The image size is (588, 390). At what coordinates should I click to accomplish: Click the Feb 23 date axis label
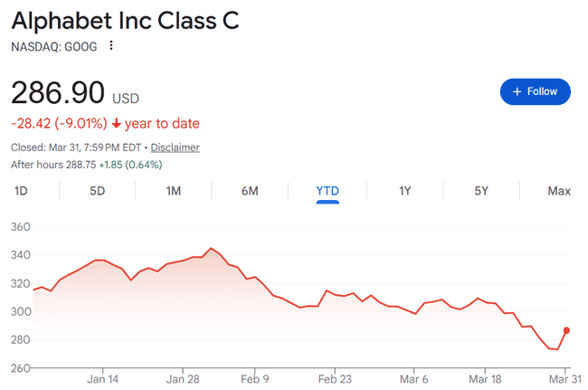[334, 379]
